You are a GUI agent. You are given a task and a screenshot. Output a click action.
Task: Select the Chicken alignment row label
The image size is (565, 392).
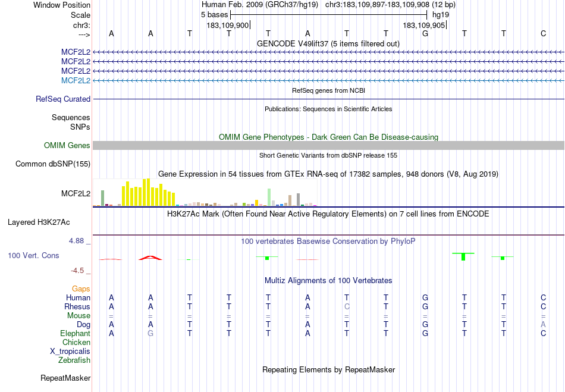[x=76, y=342]
